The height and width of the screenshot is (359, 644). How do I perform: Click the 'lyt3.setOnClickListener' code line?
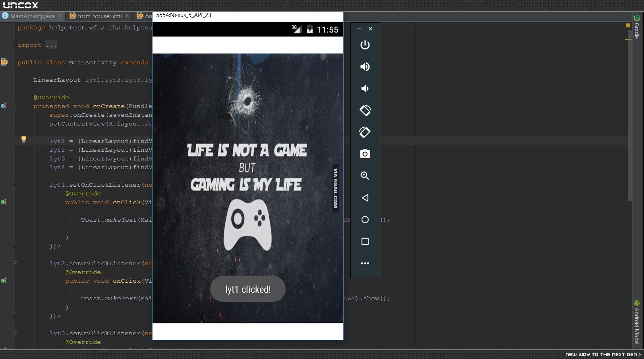tap(101, 333)
